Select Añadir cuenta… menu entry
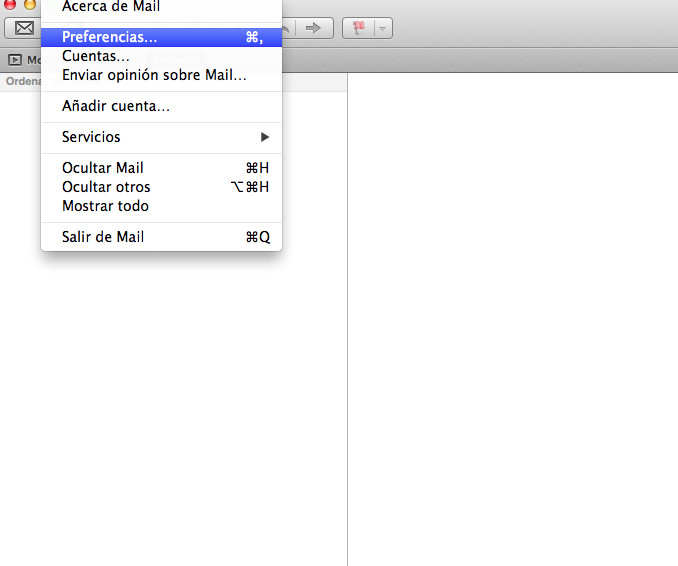Viewport: 678px width, 566px height. pyautogui.click(x=115, y=106)
